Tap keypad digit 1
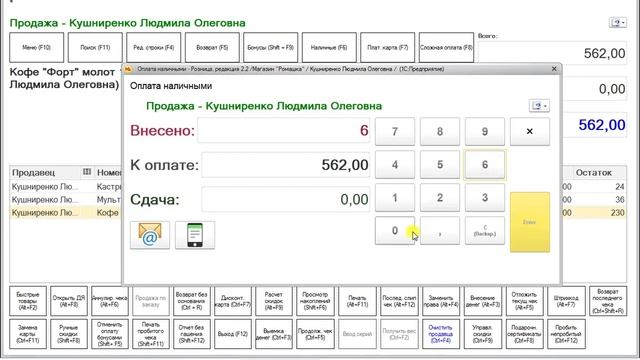This screenshot has width=640, height=360. point(395,198)
